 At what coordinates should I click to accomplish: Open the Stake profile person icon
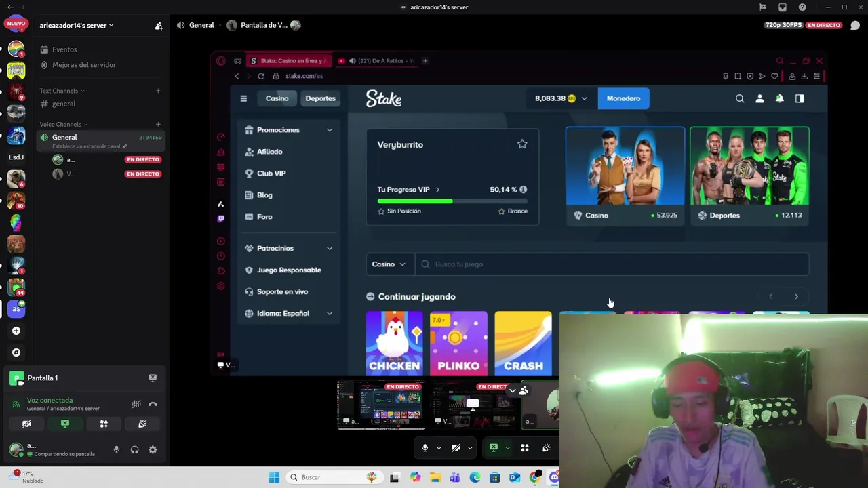click(759, 98)
